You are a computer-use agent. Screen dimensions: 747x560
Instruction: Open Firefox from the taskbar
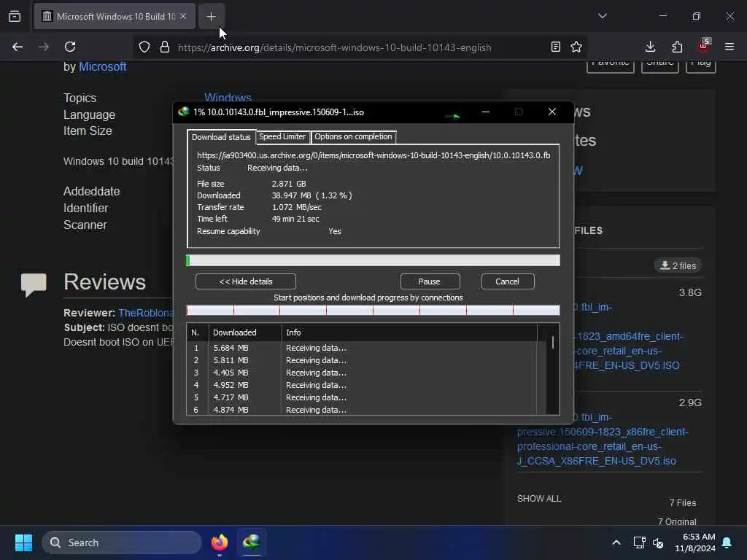tap(220, 542)
